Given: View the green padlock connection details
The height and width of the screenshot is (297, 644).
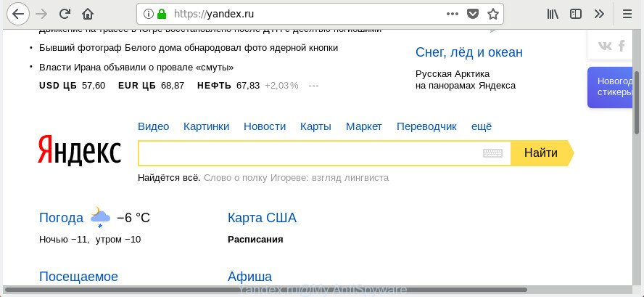Looking at the screenshot, I should 162,14.
